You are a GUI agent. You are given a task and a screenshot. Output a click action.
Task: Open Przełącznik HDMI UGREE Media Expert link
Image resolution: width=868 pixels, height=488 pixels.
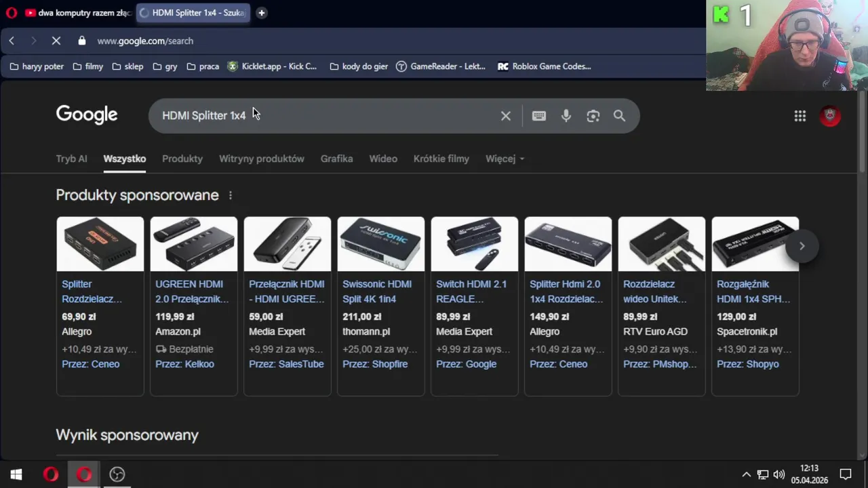287,291
